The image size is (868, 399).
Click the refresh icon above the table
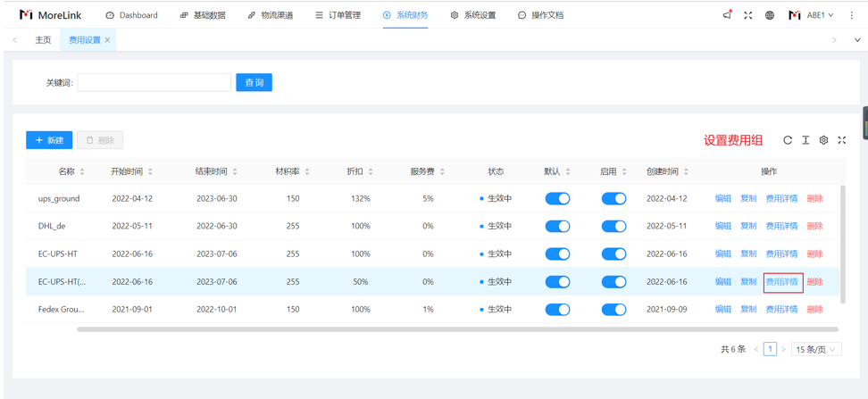pos(788,140)
